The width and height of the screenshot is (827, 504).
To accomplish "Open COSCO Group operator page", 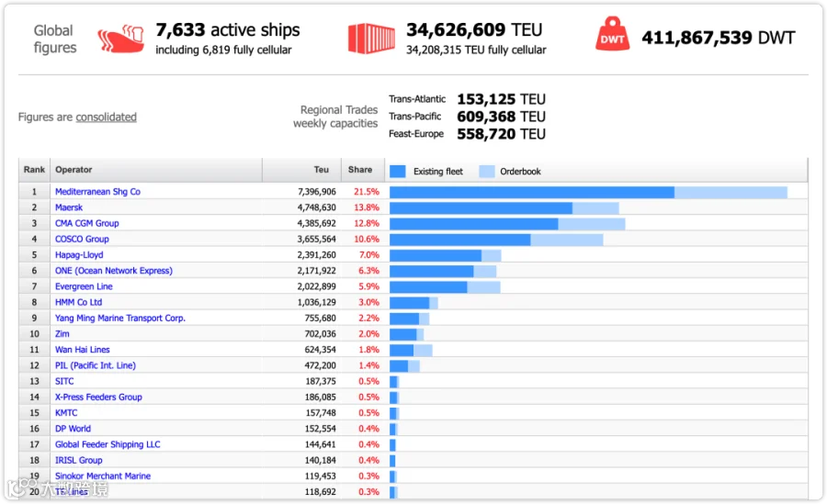I will pos(82,239).
